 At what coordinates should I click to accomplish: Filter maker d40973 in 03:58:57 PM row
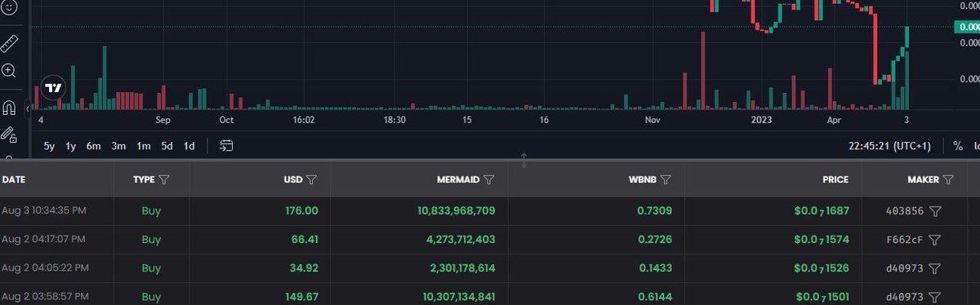click(x=936, y=297)
